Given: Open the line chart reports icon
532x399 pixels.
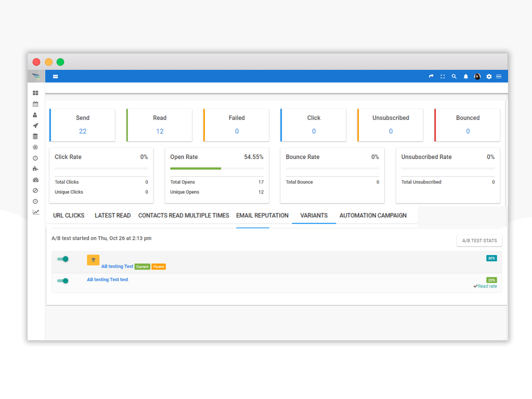Looking at the screenshot, I should coord(36,212).
